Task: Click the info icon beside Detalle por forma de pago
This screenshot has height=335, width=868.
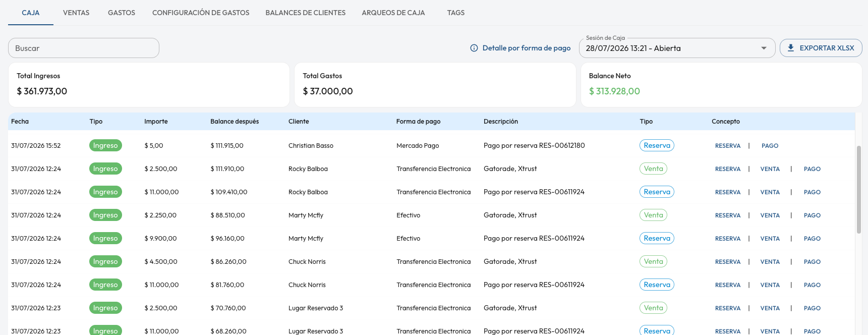Action: coord(474,48)
